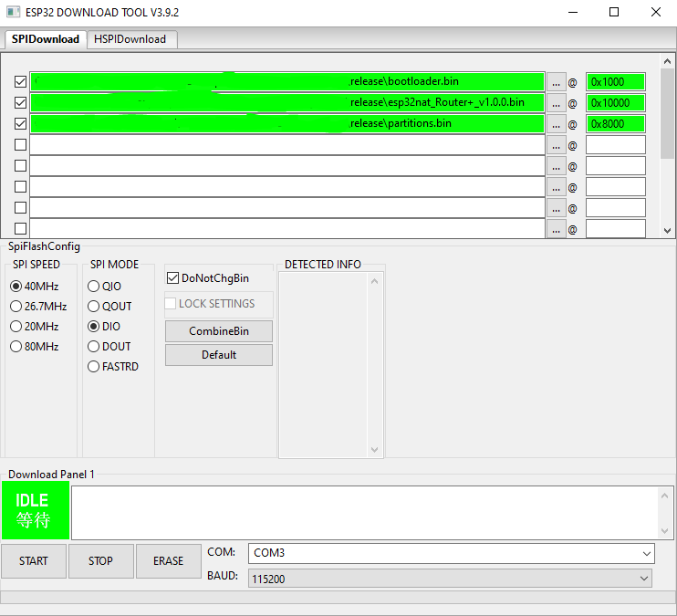Choose FASTRD SPI mode
Image resolution: width=677 pixels, height=616 pixels.
(113, 367)
